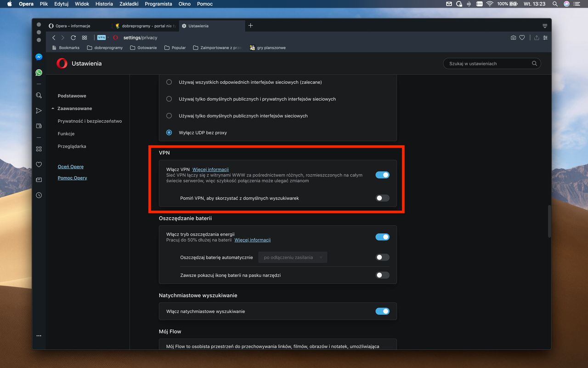Toggle 'Włącz tryb oszczędzania energii' switch
Viewport: 588px width, 368px height.
point(382,237)
